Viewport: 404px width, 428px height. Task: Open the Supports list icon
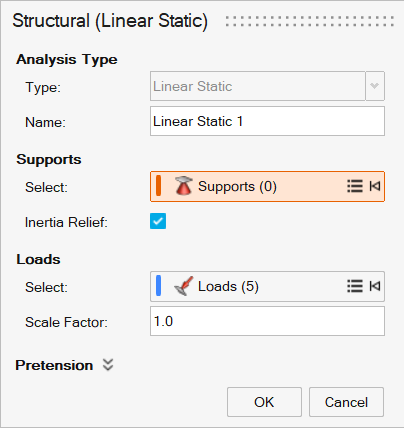coord(355,186)
